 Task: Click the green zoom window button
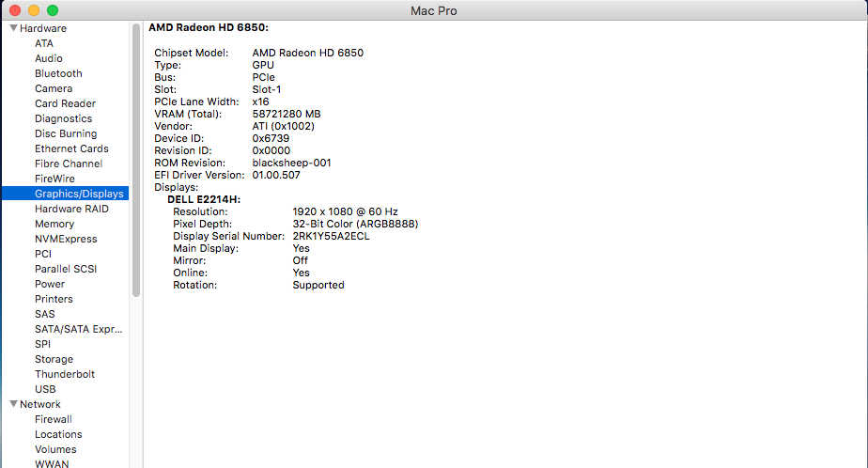coord(53,10)
